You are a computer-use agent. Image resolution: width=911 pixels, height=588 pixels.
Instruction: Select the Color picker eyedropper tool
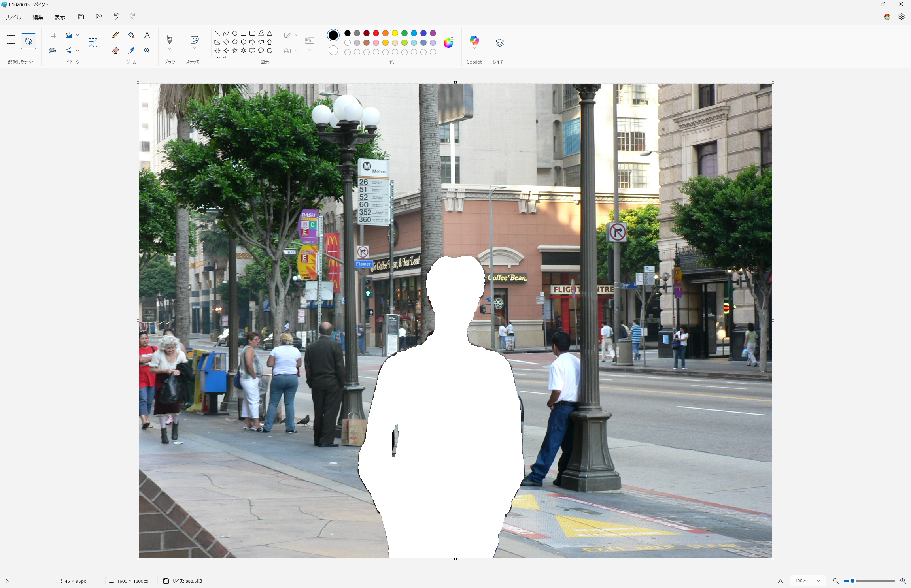[131, 51]
